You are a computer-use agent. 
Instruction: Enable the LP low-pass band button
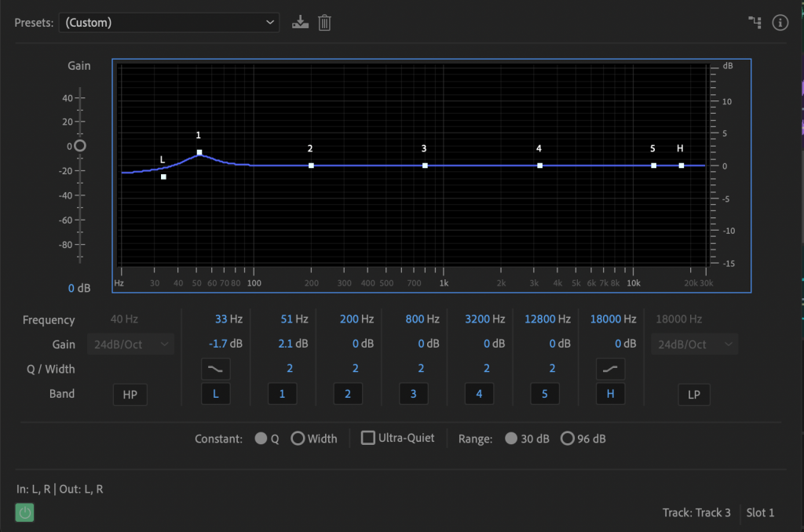click(x=694, y=395)
